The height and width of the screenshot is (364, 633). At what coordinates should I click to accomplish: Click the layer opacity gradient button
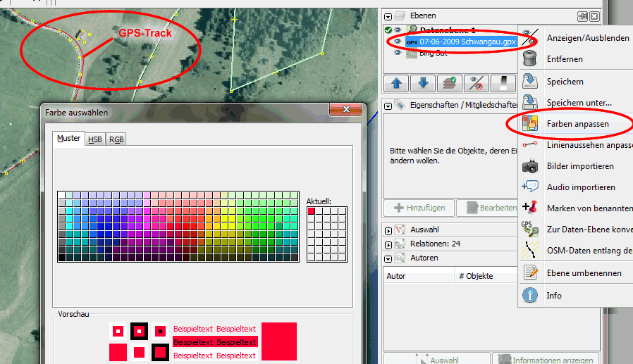[x=505, y=83]
